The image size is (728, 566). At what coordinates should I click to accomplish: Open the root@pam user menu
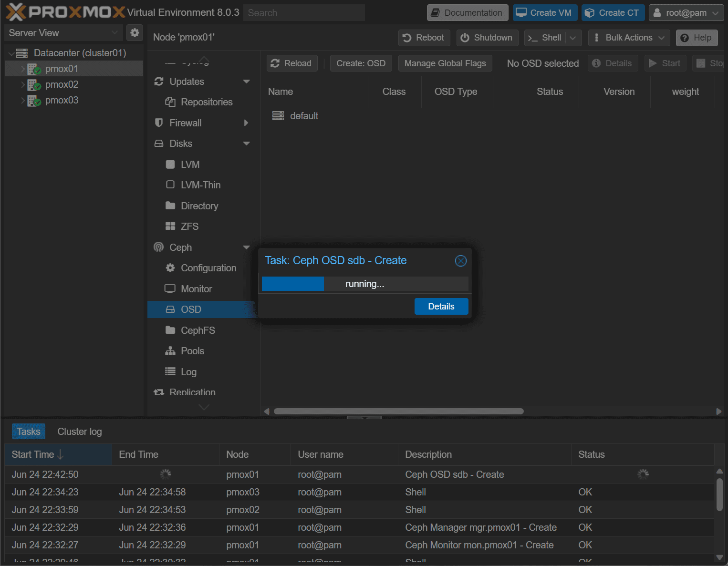[686, 13]
